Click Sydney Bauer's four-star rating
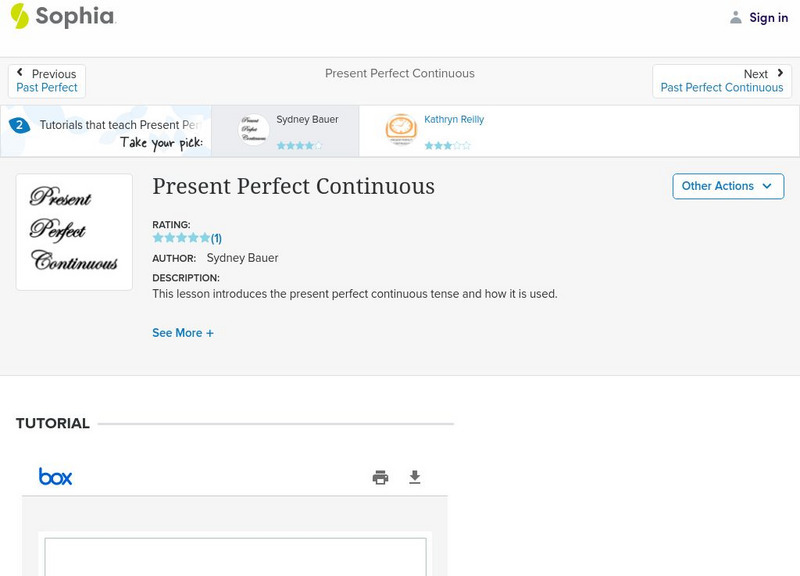Image resolution: width=800 pixels, height=576 pixels. pyautogui.click(x=299, y=145)
